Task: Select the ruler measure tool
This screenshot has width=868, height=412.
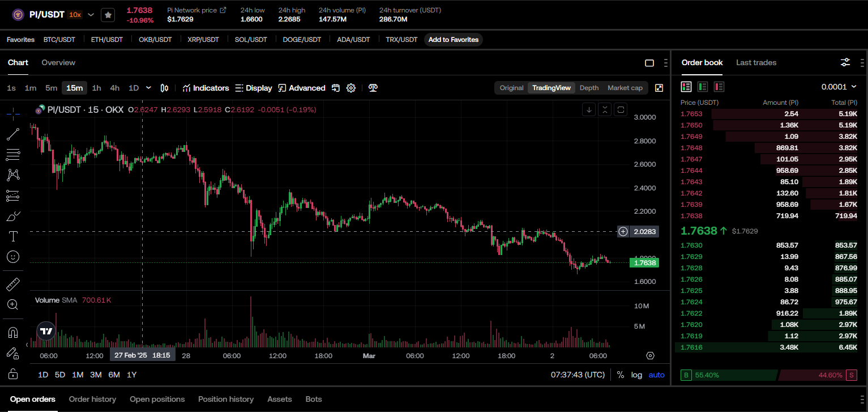Action: click(13, 284)
